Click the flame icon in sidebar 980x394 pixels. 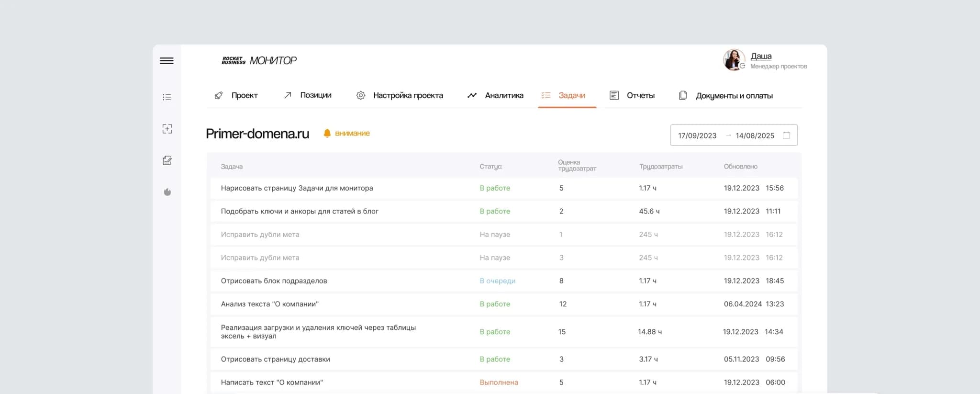(167, 192)
